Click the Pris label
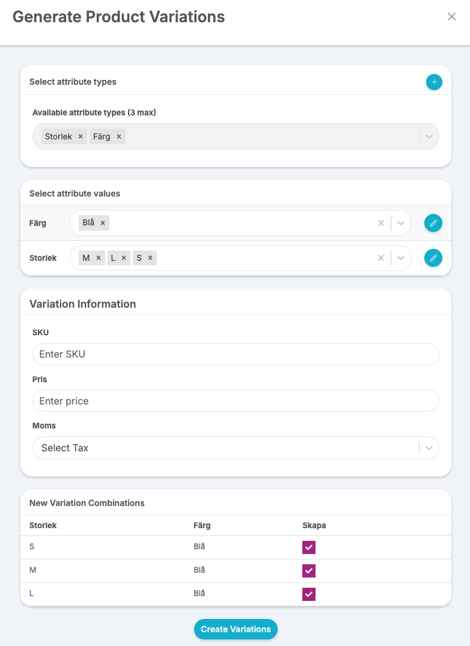Image resolution: width=470 pixels, height=646 pixels. coord(40,379)
